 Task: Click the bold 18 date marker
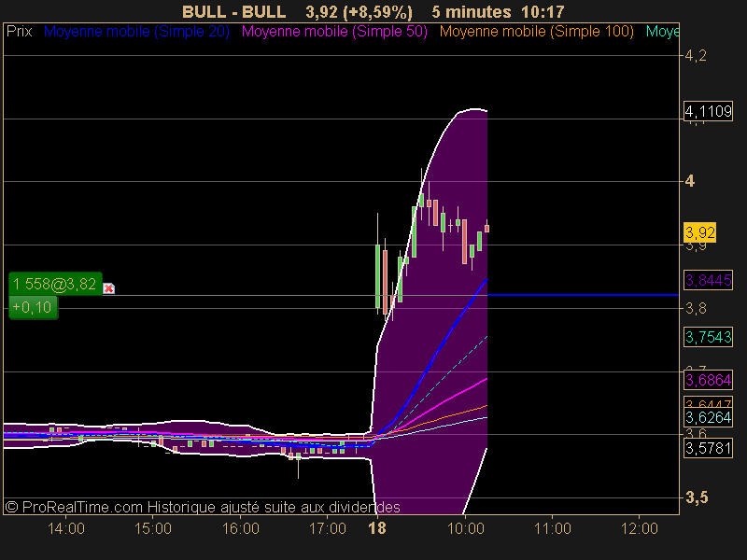[377, 528]
